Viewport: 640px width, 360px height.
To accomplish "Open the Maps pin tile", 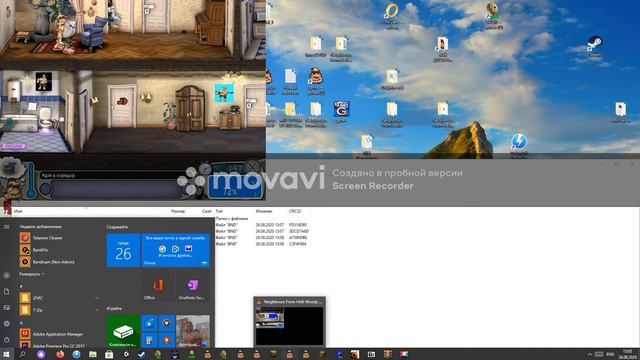I will coord(167,340).
